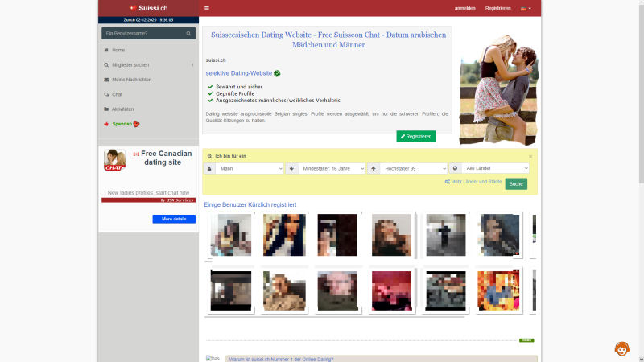Click the person icon beside Mann
644x362 pixels.
pos(209,168)
